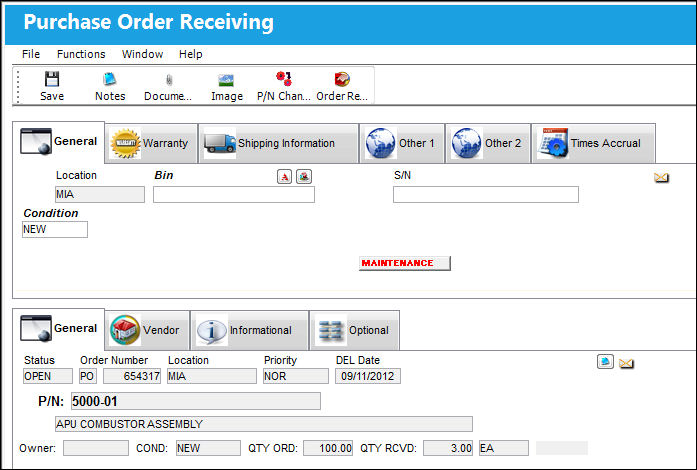697x470 pixels.
Task: Select the Times Accrual tab
Action: (593, 143)
